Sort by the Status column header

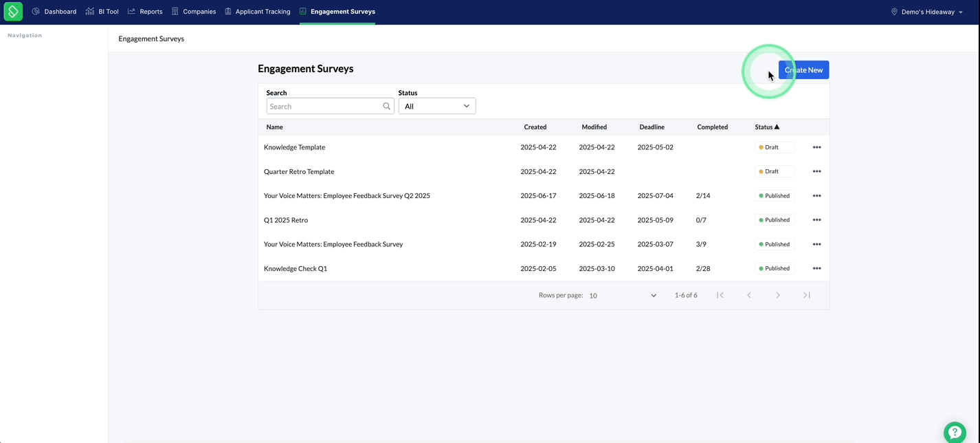click(767, 127)
